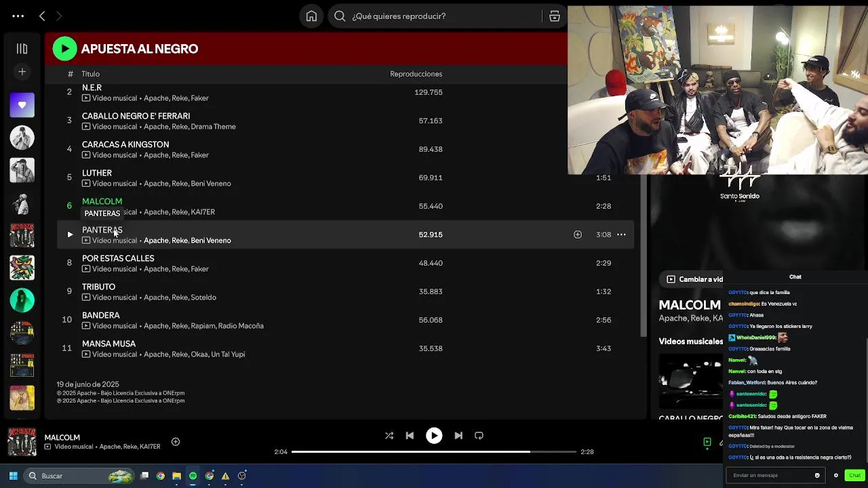Add MALCOLM to Liked Songs from now-playing bar
Viewport: 868px width, 488px height.
[176, 442]
